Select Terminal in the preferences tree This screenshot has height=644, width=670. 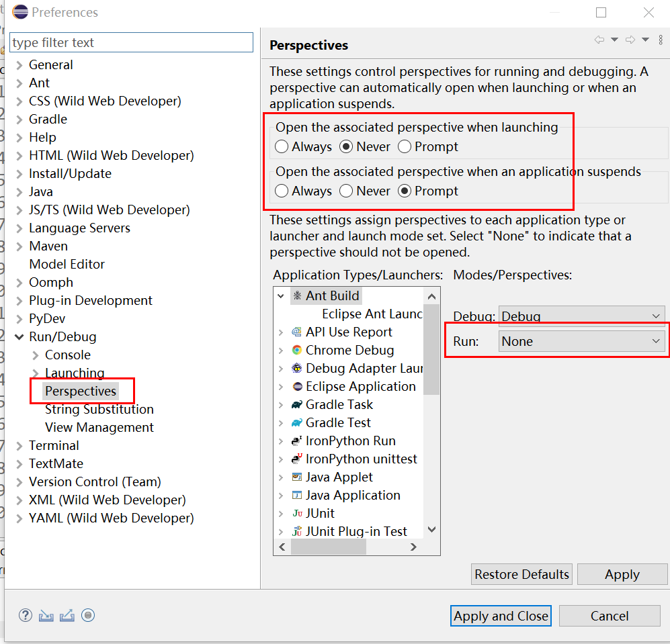pos(54,445)
